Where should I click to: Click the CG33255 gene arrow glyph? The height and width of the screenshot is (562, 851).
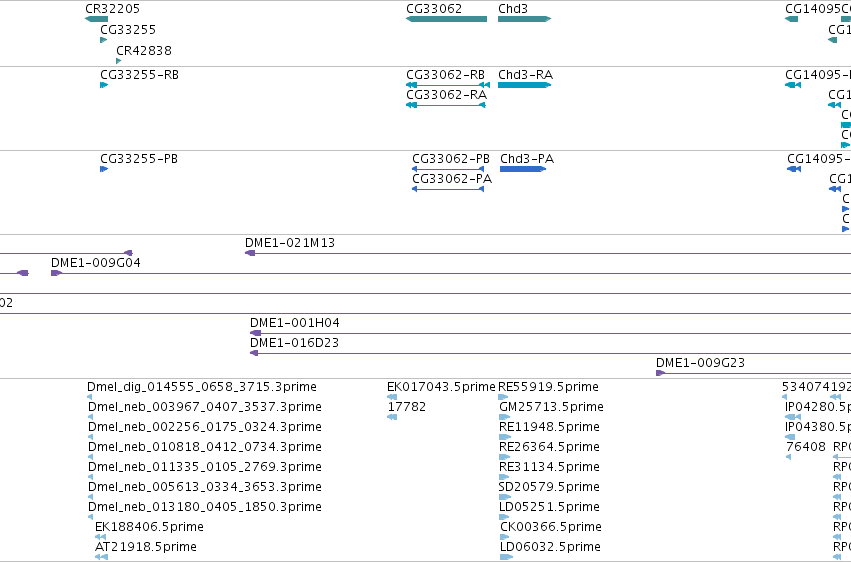point(104,40)
